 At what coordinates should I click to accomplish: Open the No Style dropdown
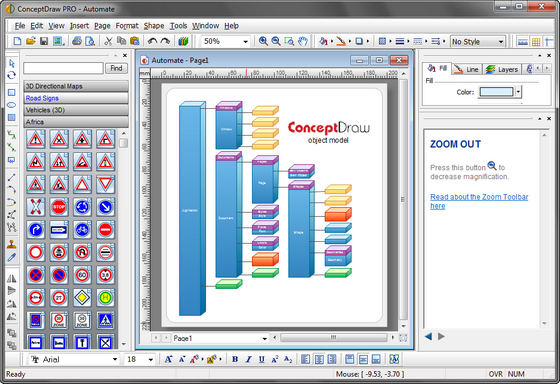click(x=478, y=42)
